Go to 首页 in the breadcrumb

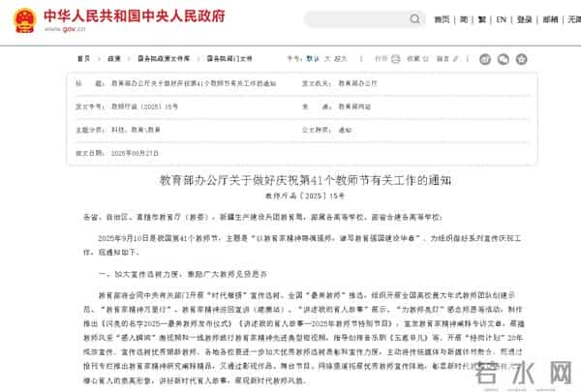pos(83,58)
